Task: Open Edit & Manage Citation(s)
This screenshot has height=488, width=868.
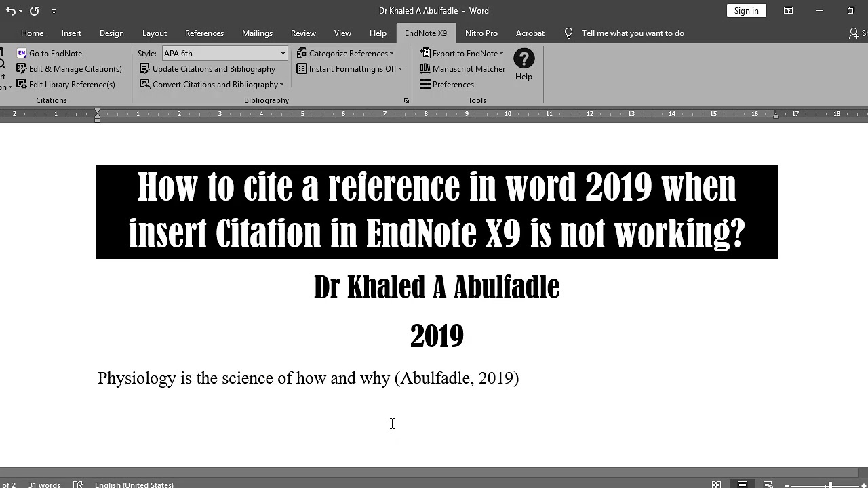Action: 68,68
